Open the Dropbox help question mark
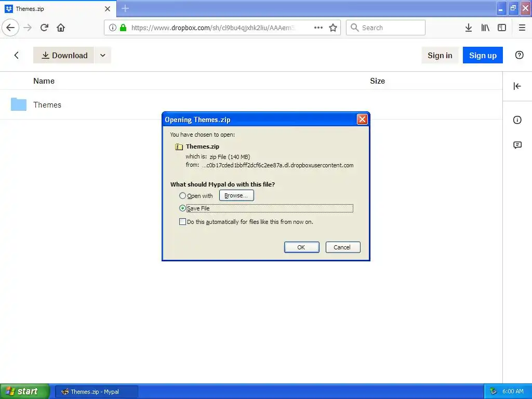Screen dimensions: 532x399 click(519, 55)
